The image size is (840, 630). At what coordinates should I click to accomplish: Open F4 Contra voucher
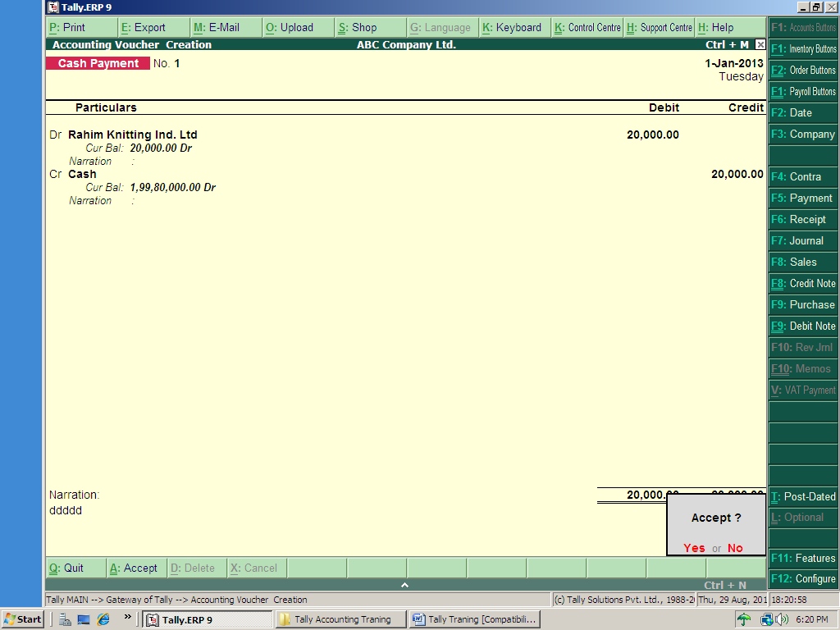(801, 176)
